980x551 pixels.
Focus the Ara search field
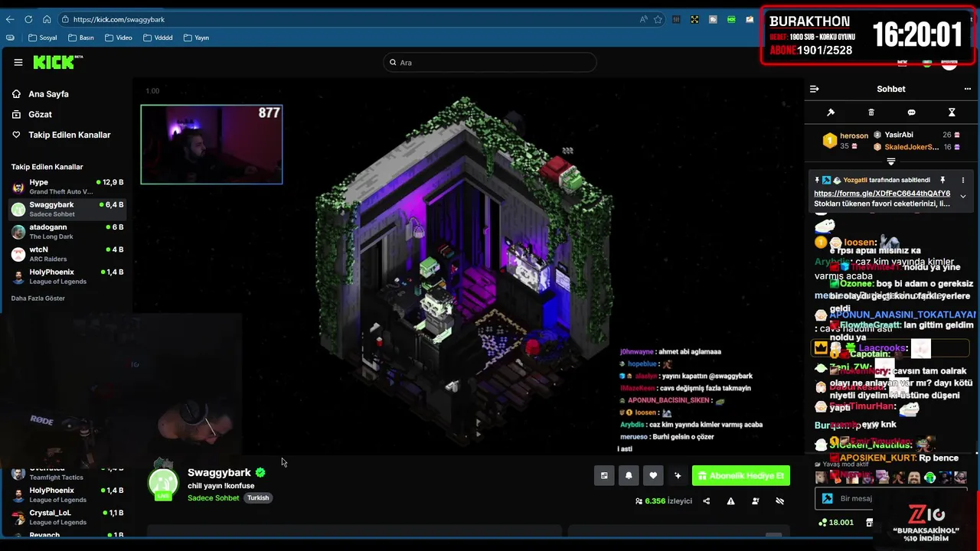click(x=490, y=63)
